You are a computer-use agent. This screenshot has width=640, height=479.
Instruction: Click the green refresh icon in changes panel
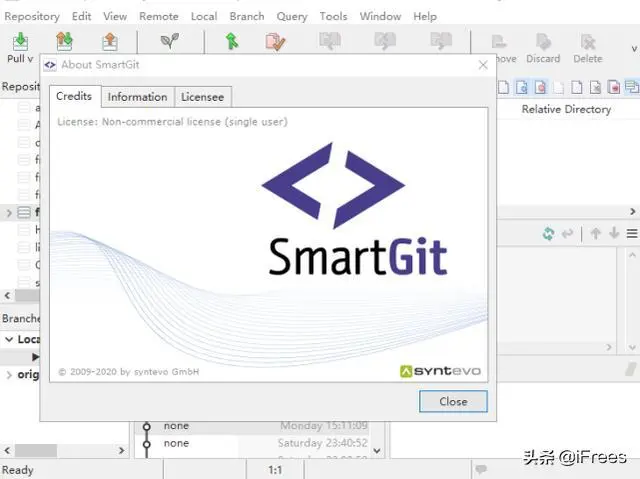coord(548,233)
